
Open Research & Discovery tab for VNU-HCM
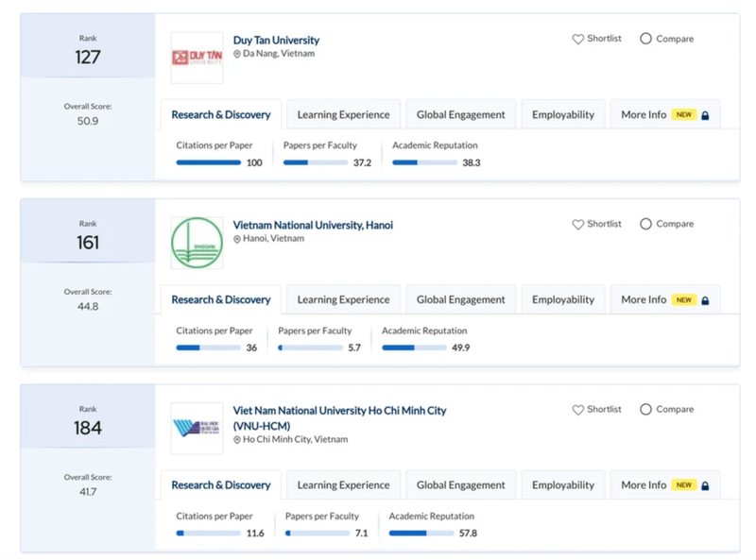[221, 484]
